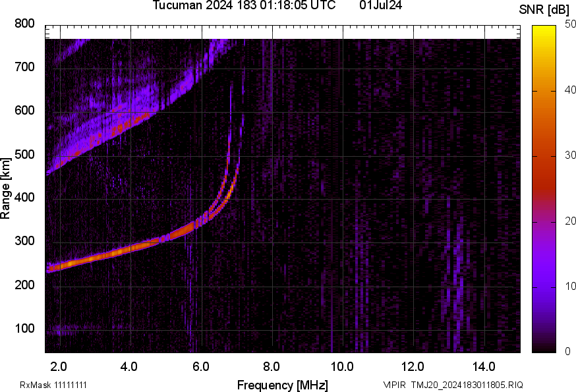Click the Tucuman 2024 183 01:18:05 UTC title
The width and height of the screenshot is (576, 392).
point(244,5)
